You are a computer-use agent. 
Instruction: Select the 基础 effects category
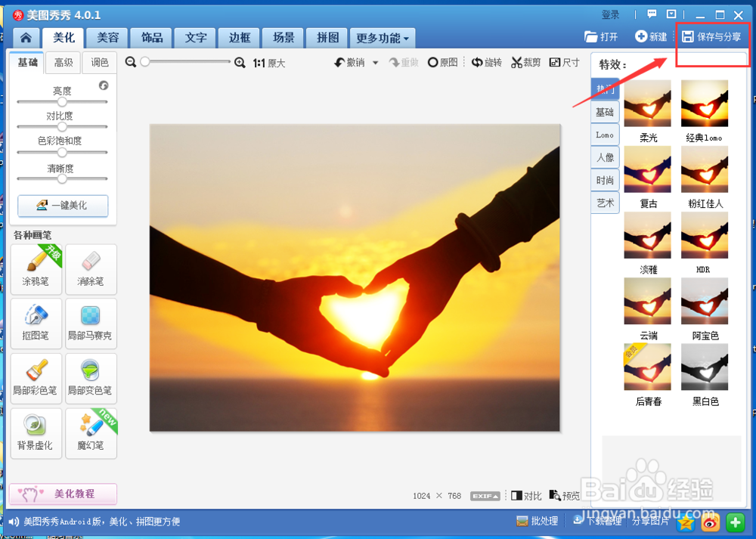[x=605, y=113]
